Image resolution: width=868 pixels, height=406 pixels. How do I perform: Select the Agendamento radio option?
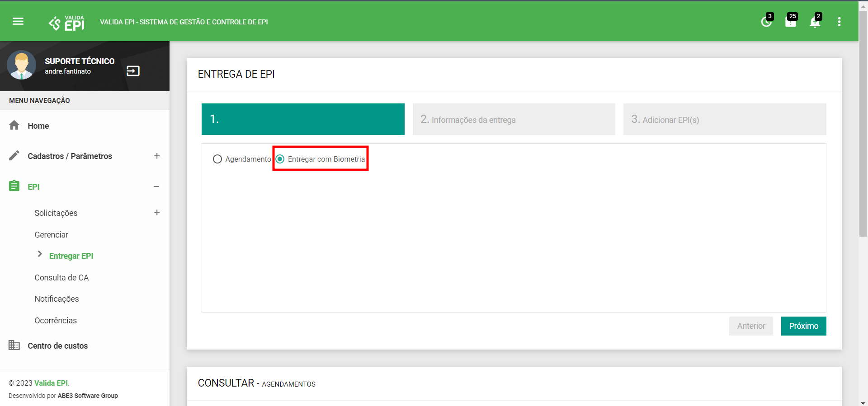[x=217, y=159]
